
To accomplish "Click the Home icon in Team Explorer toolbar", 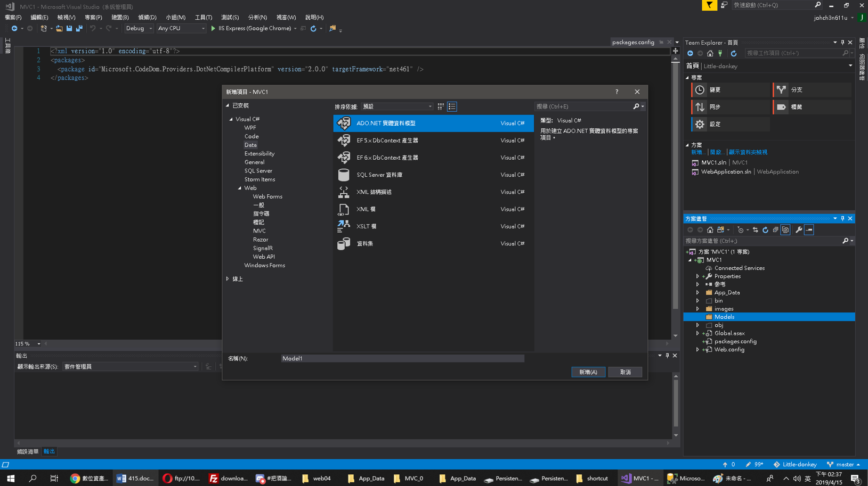I will (x=710, y=53).
